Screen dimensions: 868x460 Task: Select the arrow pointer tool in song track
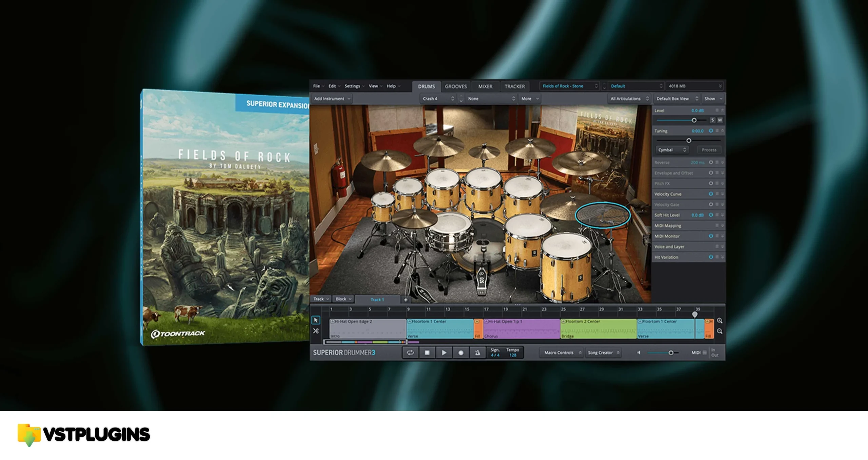tap(316, 320)
